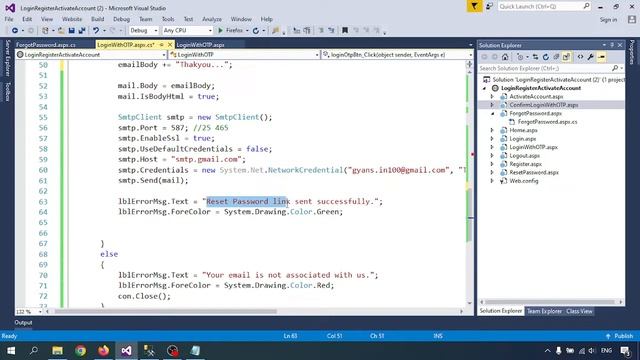Screen dimensions: 640x360
Task: Open the File menu
Action: [x=9, y=19]
